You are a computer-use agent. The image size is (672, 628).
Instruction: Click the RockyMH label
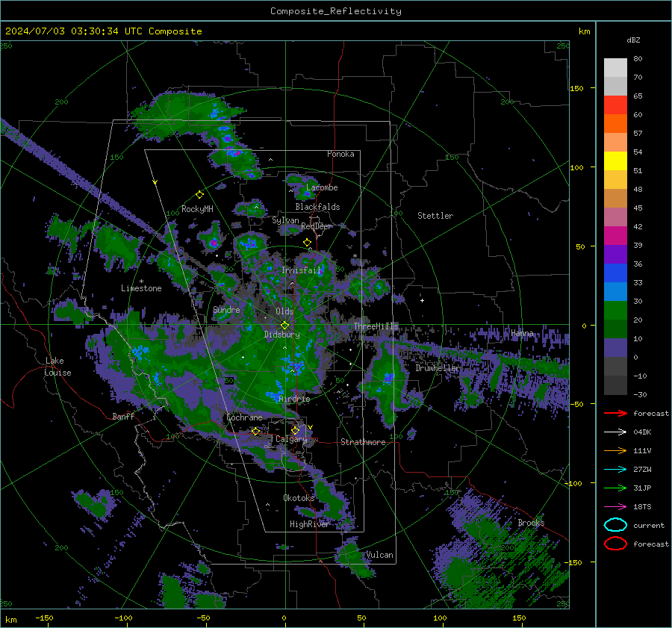(197, 209)
